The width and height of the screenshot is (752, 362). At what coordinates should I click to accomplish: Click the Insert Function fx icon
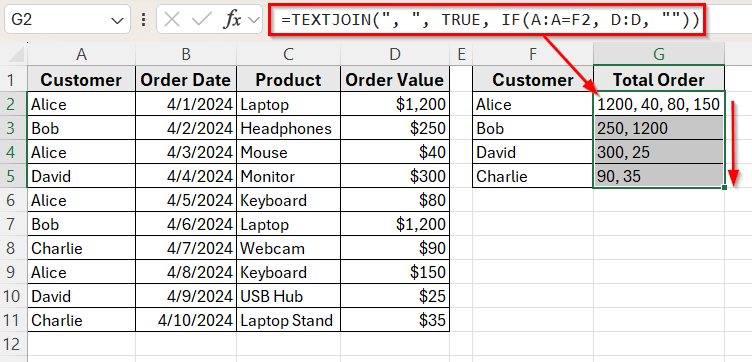233,20
